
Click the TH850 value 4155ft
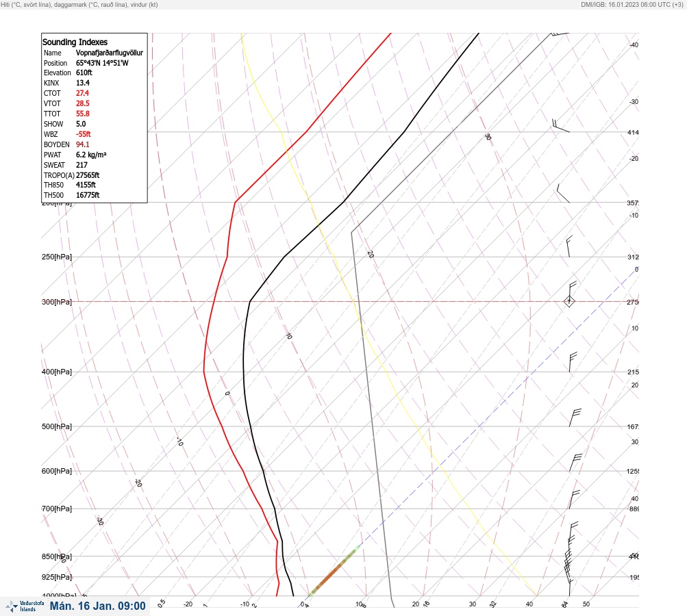[x=86, y=185]
